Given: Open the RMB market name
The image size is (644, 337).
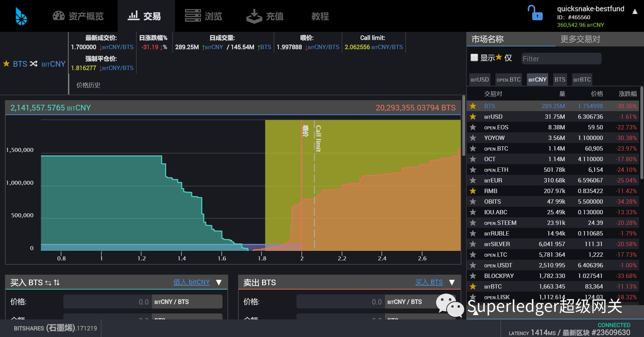Looking at the screenshot, I should 490,191.
